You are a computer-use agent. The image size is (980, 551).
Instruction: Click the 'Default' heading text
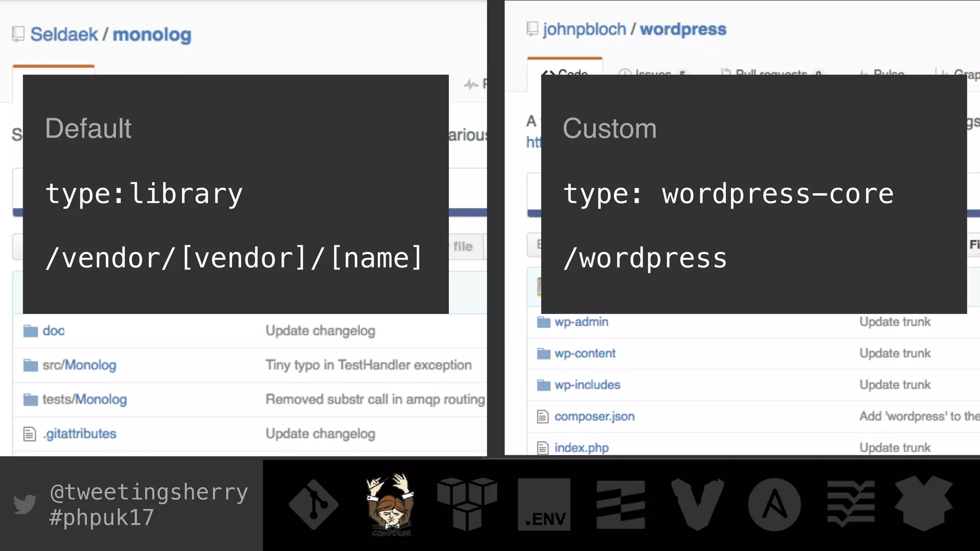pyautogui.click(x=88, y=129)
